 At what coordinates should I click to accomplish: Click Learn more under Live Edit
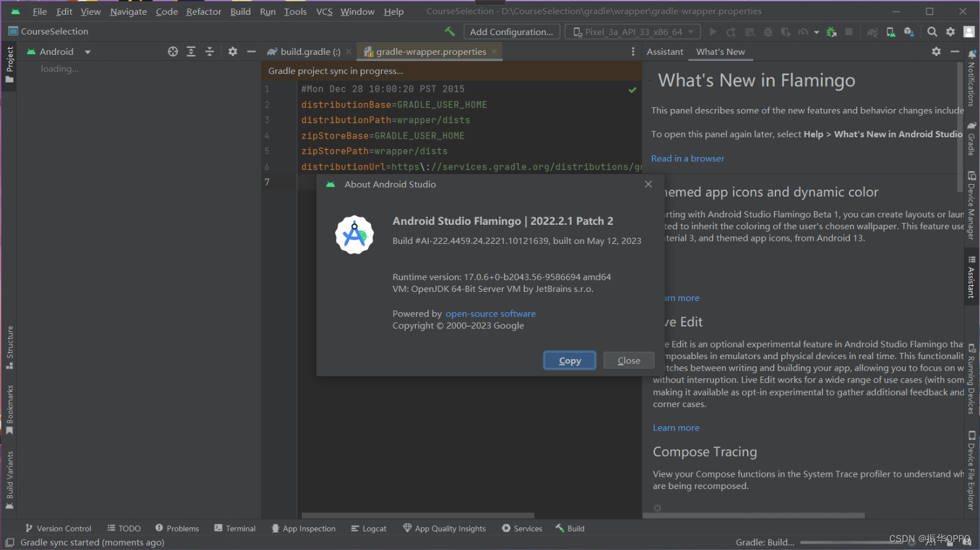pos(676,427)
